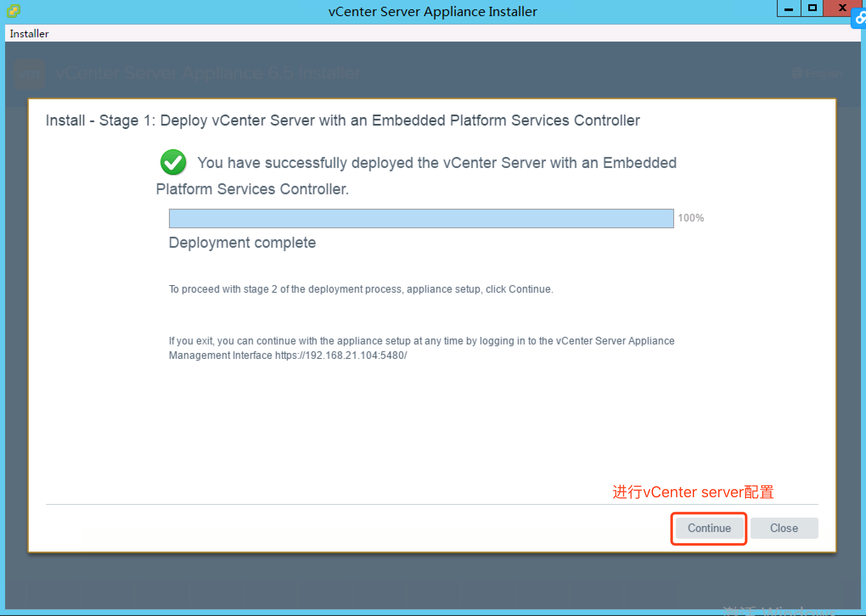This screenshot has height=616, width=866.
Task: Click the dimmed 'vCenter Server Appliance 6.5 Installer' header
Action: pos(208,73)
